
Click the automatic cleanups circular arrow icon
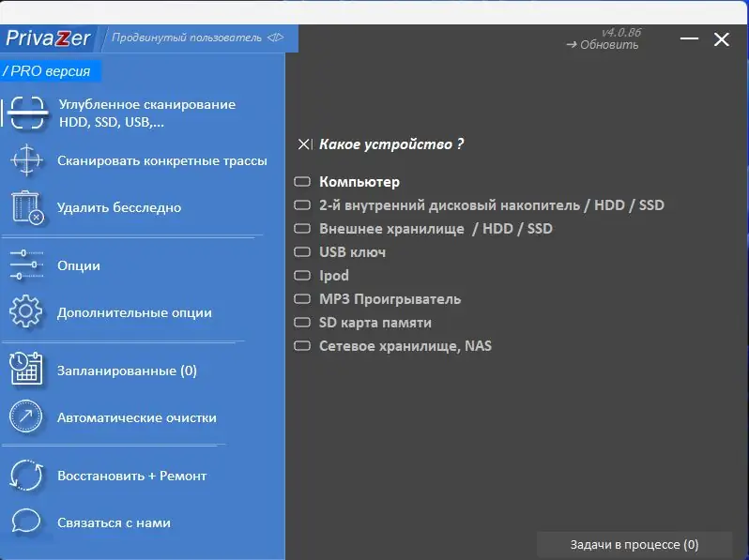point(27,417)
